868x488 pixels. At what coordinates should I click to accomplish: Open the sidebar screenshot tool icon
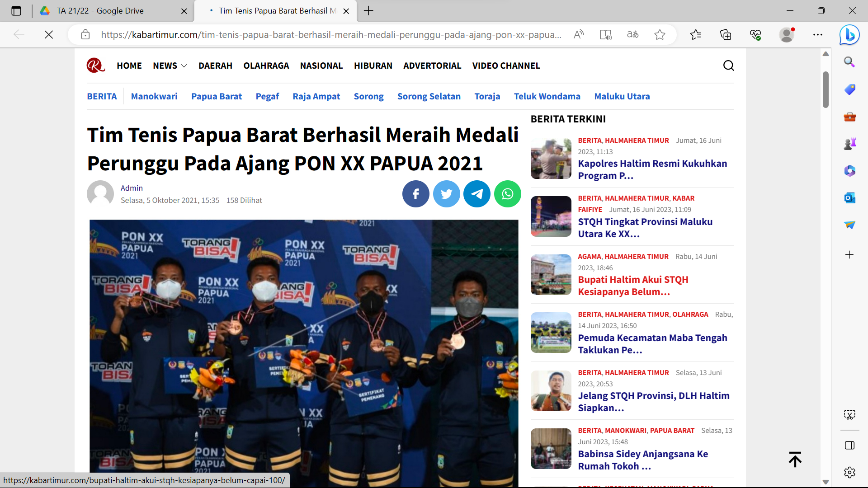849,414
